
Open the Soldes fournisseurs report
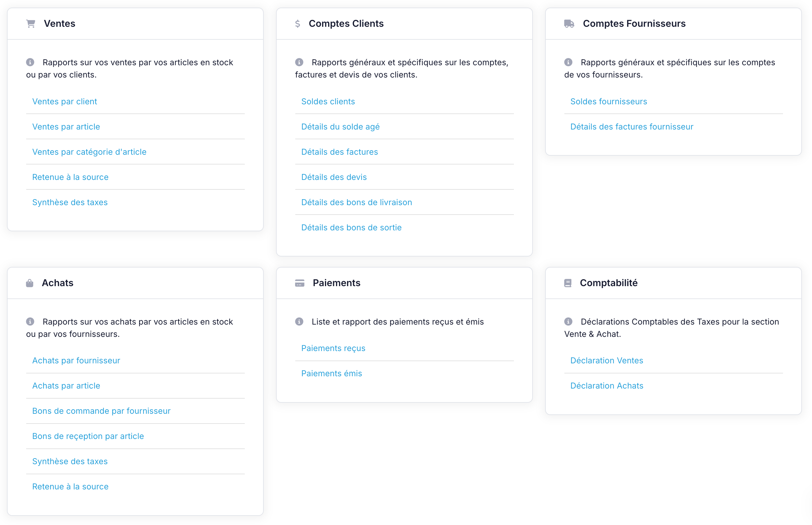pos(609,101)
